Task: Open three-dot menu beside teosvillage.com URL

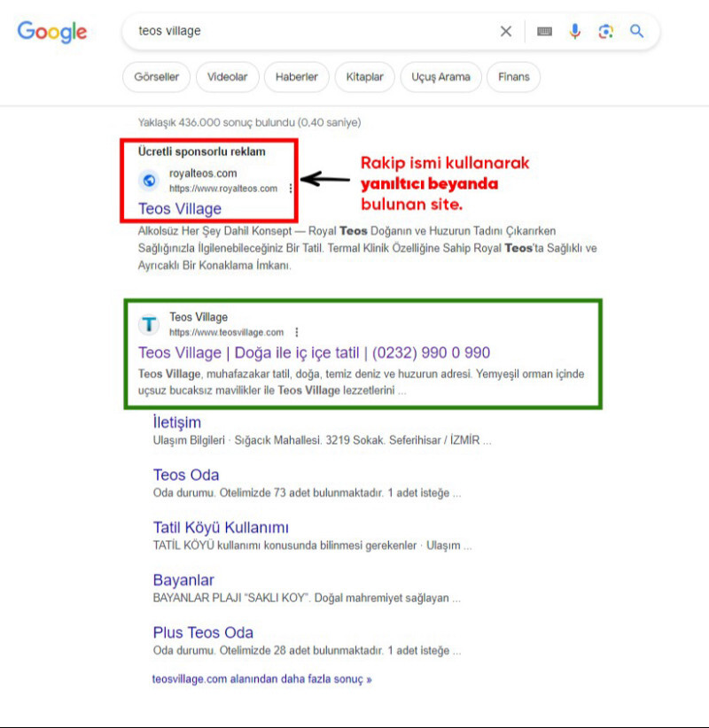Action: [297, 332]
